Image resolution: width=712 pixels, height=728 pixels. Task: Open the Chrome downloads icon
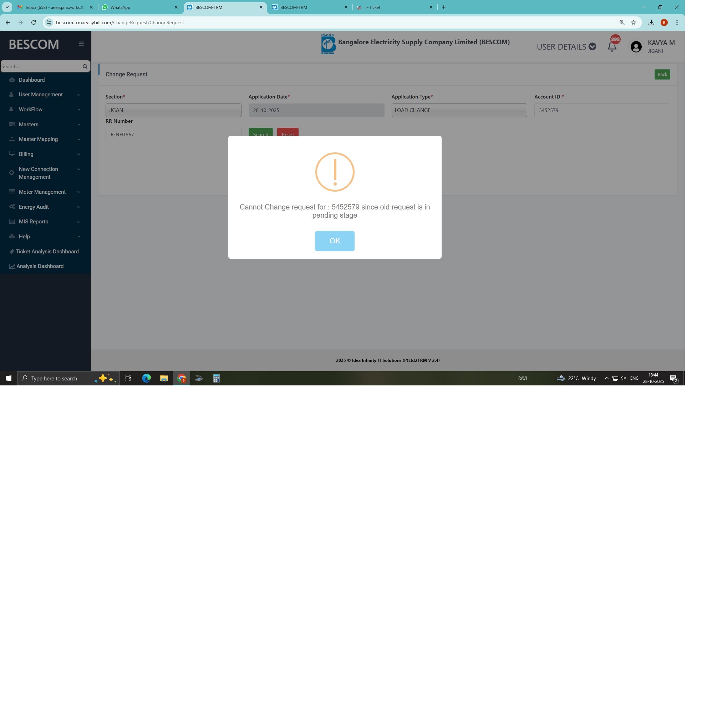651,22
